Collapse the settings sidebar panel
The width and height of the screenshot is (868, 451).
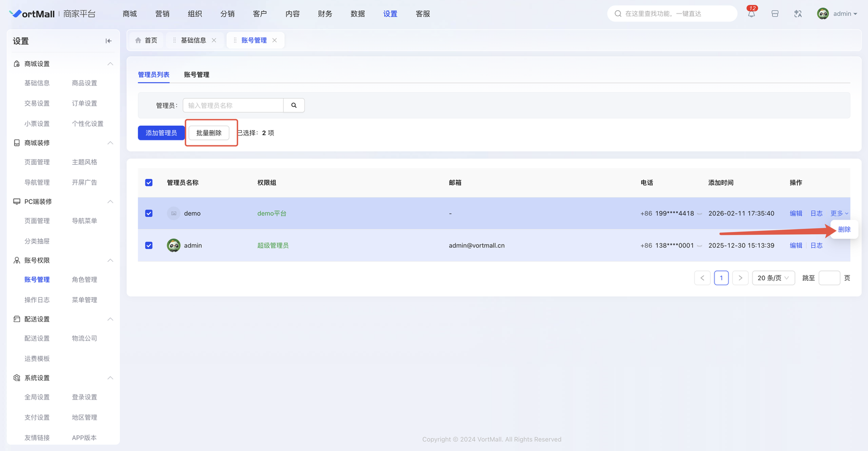[108, 41]
